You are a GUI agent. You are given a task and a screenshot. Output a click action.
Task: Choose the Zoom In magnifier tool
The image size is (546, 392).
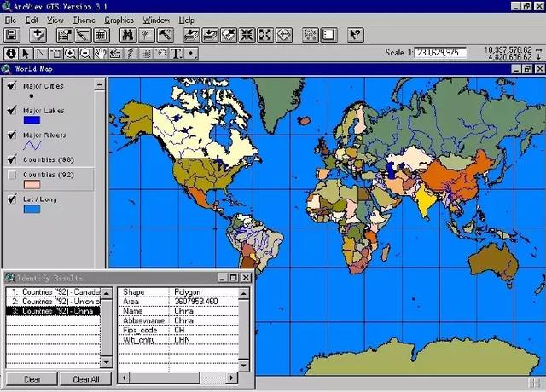71,53
